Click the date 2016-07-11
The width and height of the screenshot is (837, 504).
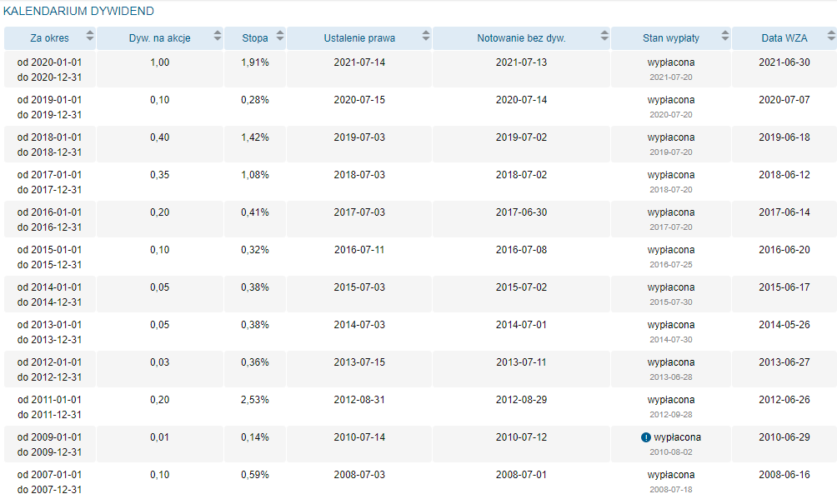(x=359, y=250)
